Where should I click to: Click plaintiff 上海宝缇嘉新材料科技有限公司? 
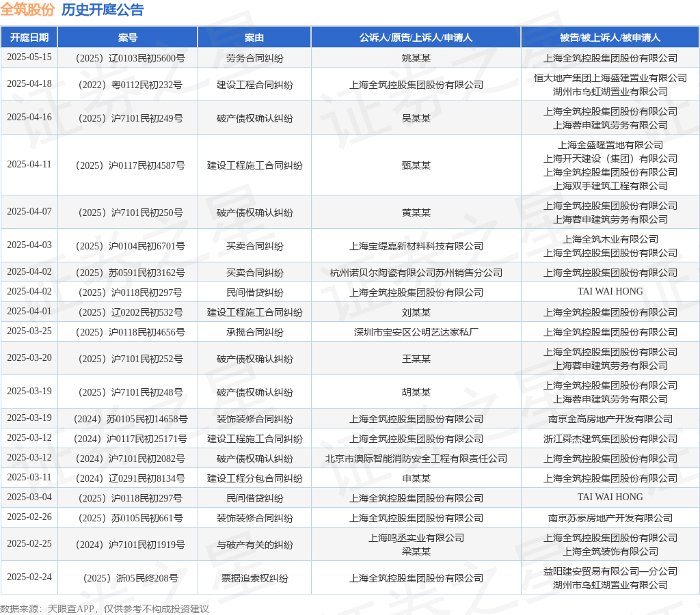point(416,247)
